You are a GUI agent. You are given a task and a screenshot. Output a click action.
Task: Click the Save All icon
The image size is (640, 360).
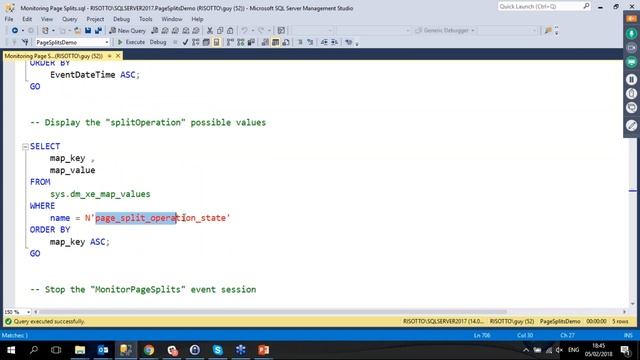[x=98, y=31]
